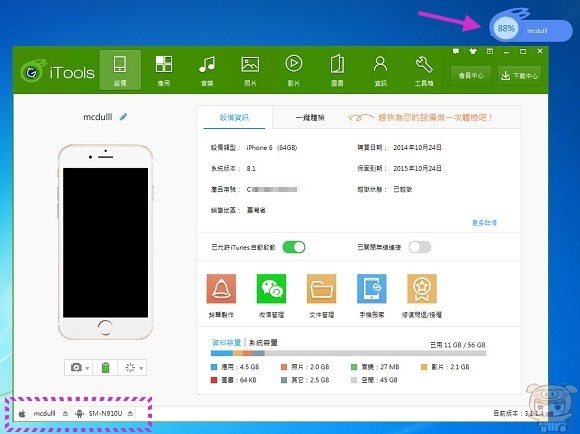The image size is (580, 434).
Task: Expand the restart options dropdown arrow
Action: [x=141, y=368]
